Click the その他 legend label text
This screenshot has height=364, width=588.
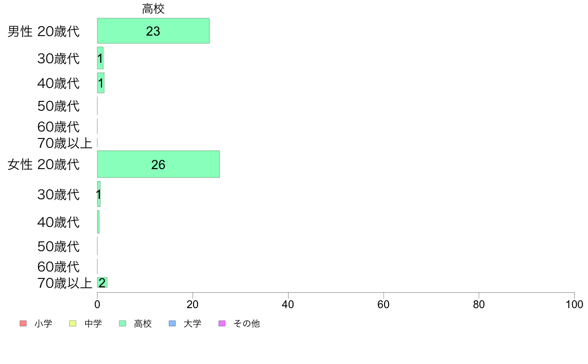coord(246,323)
